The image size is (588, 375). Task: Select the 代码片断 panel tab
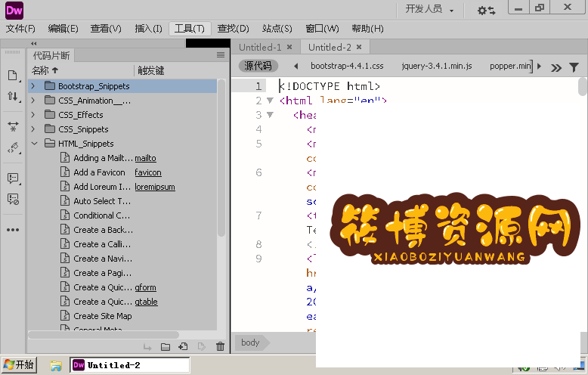[51, 55]
